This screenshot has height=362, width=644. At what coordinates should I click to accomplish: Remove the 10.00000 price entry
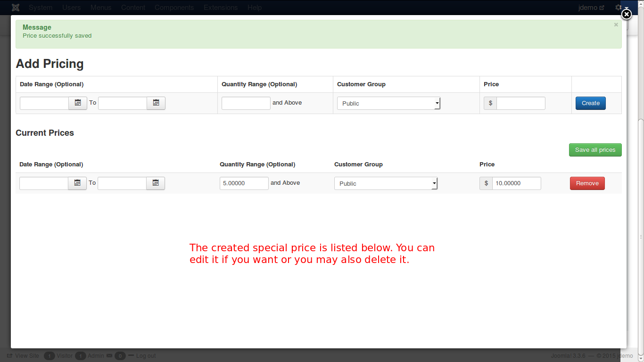587,183
